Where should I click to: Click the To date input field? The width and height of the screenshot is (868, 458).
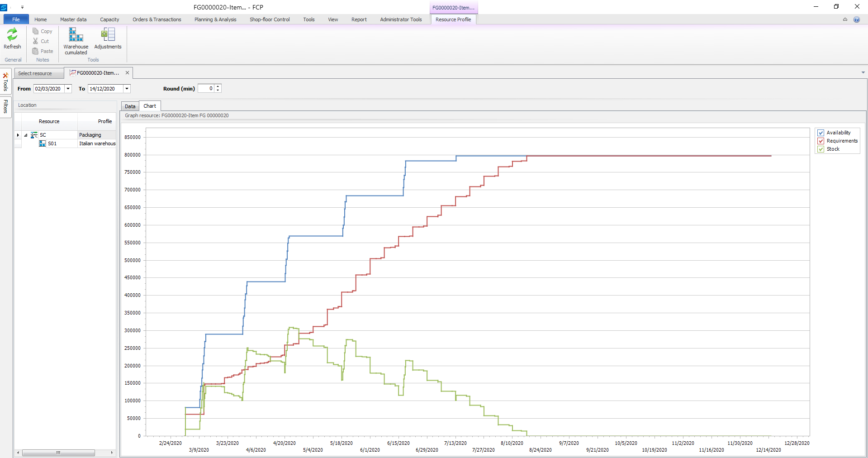[x=106, y=89]
